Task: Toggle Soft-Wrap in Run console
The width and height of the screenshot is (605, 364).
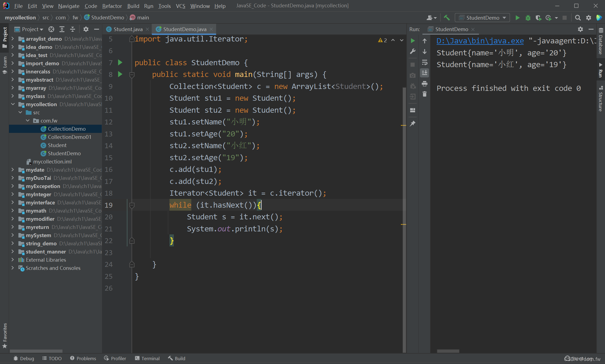Action: pyautogui.click(x=425, y=62)
